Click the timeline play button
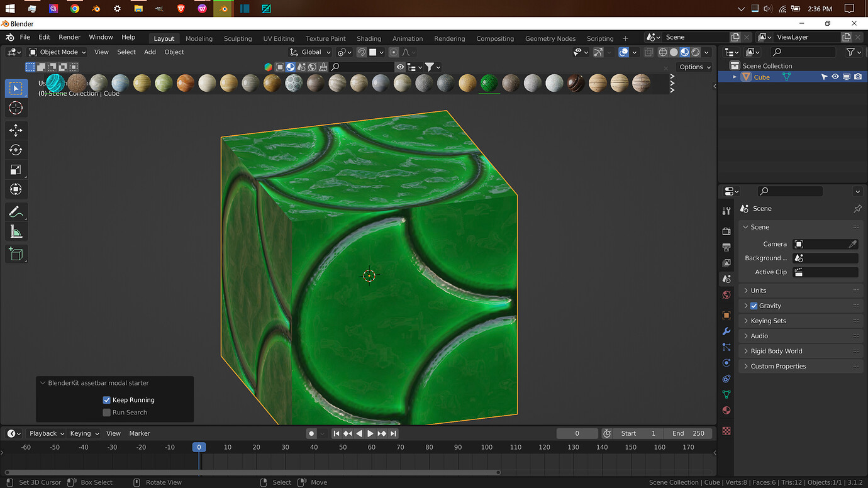This screenshot has width=868, height=488. click(x=370, y=433)
